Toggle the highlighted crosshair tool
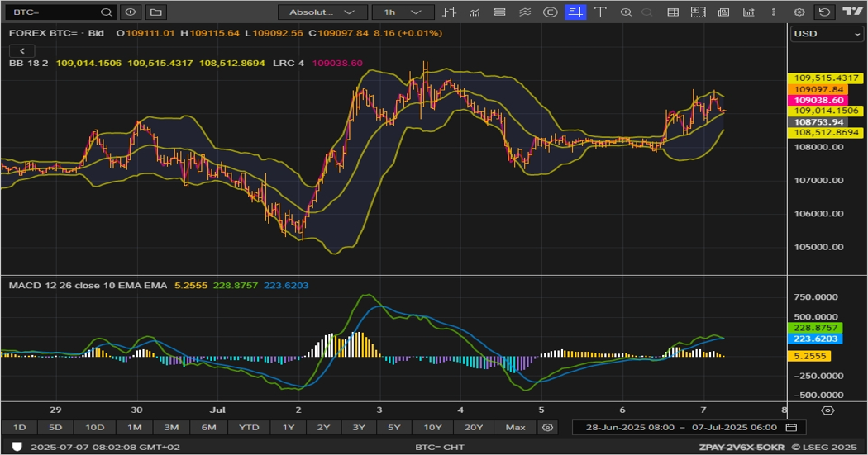Viewport: 868px width, 455px height. coord(575,12)
